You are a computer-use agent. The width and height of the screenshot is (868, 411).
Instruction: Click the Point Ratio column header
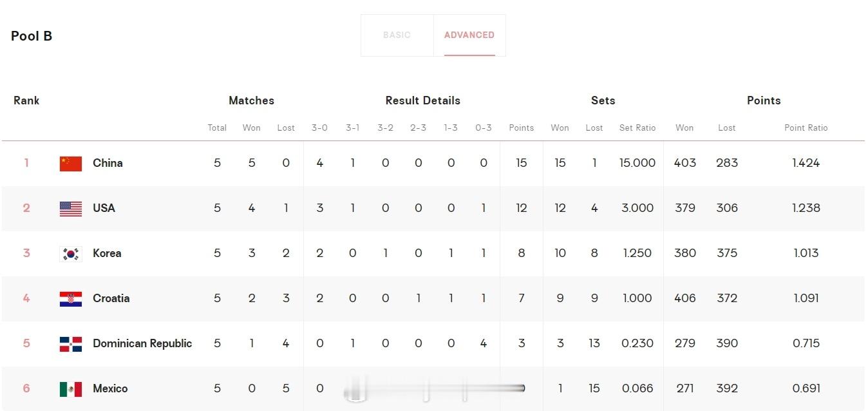pyautogui.click(x=806, y=128)
